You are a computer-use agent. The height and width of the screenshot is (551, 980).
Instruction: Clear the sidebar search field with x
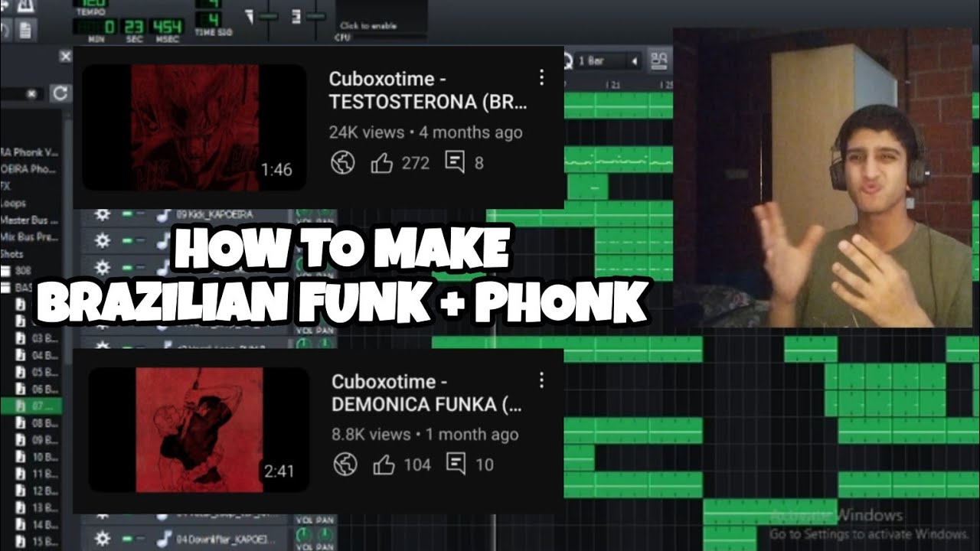(31, 94)
